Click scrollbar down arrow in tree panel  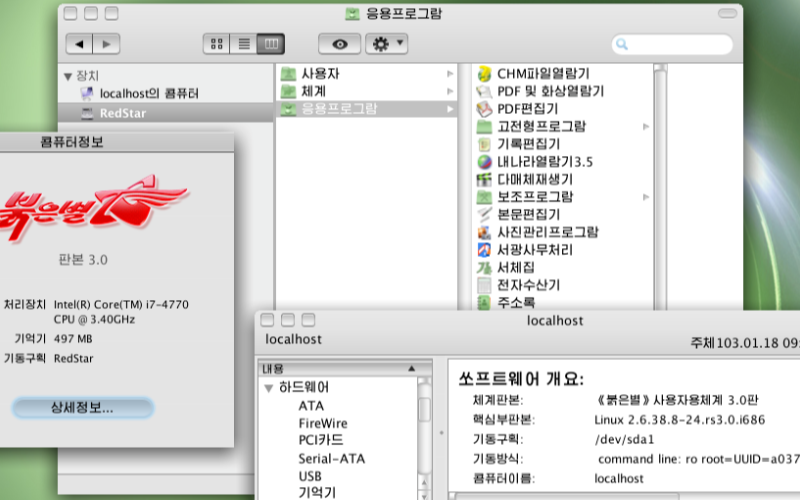[x=424, y=494]
